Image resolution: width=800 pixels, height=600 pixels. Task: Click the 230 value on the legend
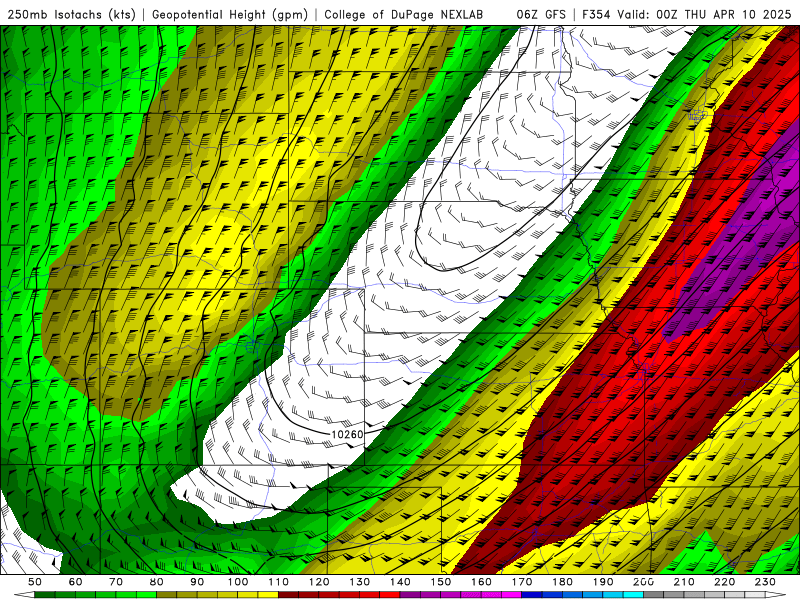765,582
